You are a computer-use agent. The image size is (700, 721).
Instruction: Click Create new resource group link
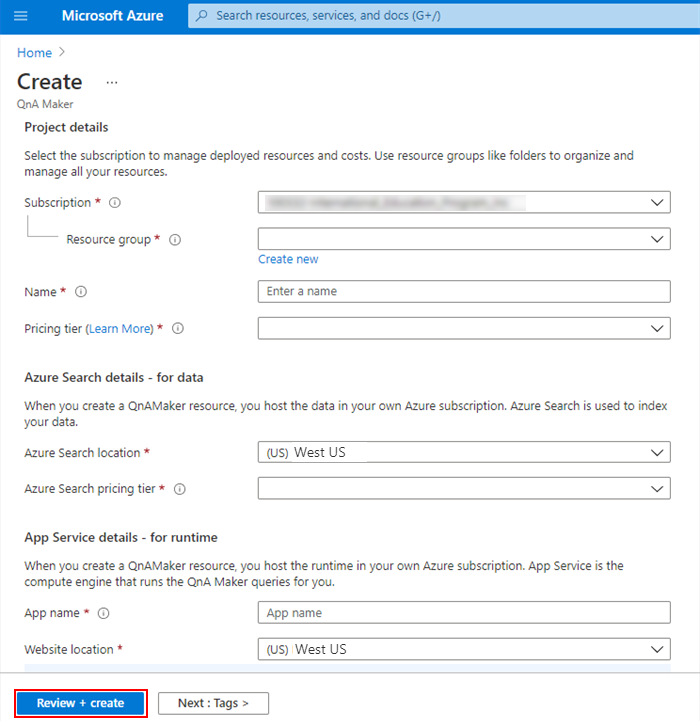coord(288,259)
